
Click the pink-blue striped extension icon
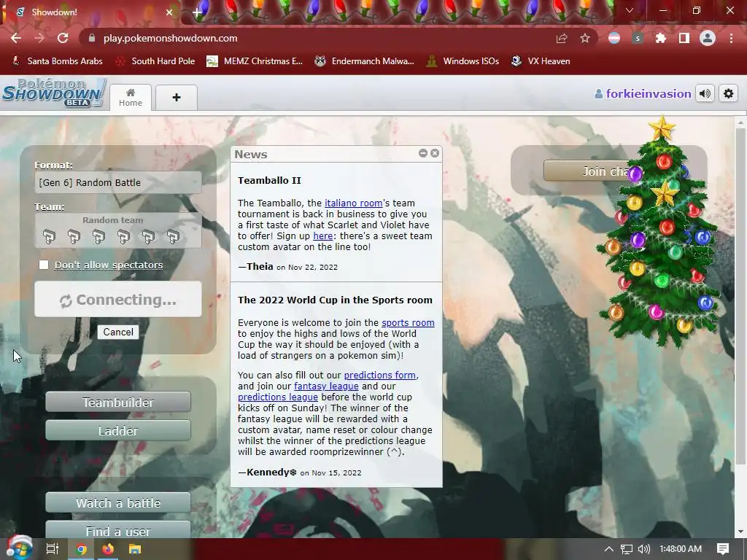click(614, 38)
